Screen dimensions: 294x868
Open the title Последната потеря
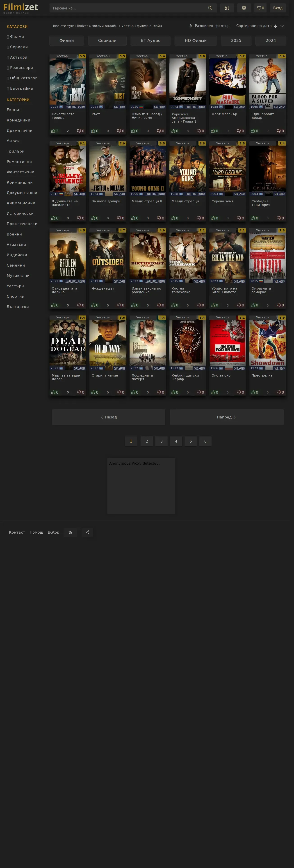[x=142, y=377]
